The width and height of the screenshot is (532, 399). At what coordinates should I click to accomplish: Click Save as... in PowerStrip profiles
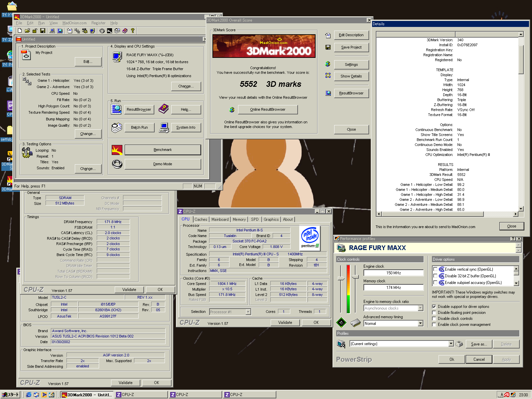(479, 344)
